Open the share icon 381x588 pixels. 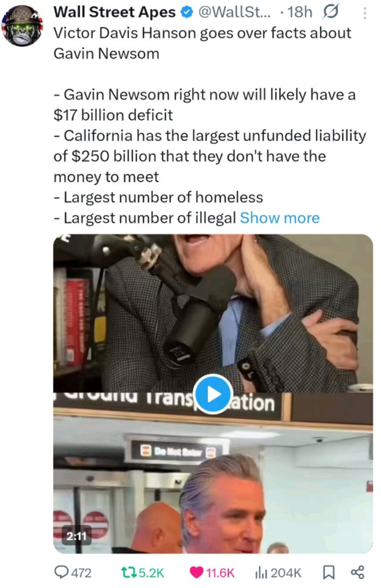pyautogui.click(x=357, y=572)
